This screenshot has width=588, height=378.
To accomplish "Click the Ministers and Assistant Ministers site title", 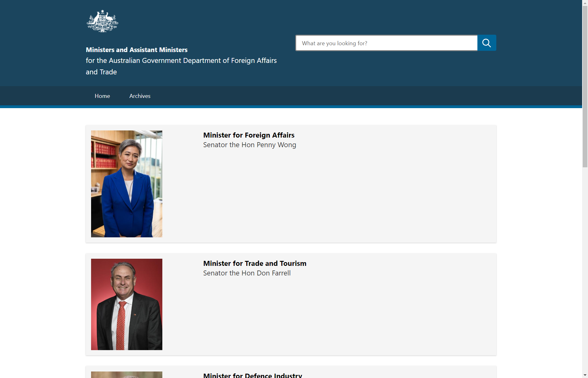I will [x=137, y=50].
